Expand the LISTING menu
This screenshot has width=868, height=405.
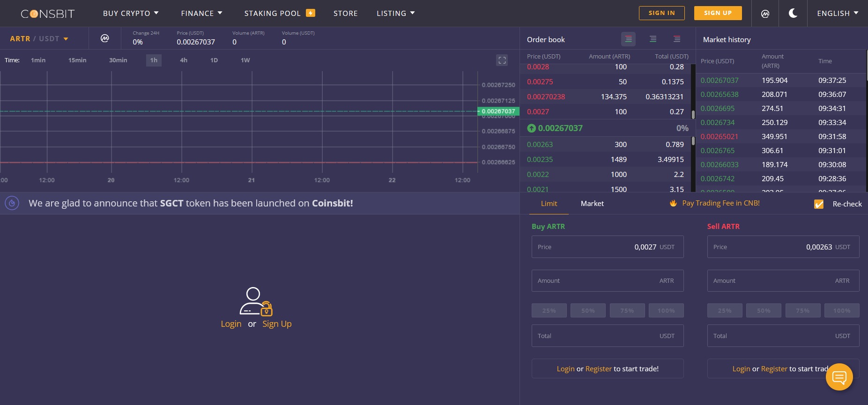(x=396, y=13)
